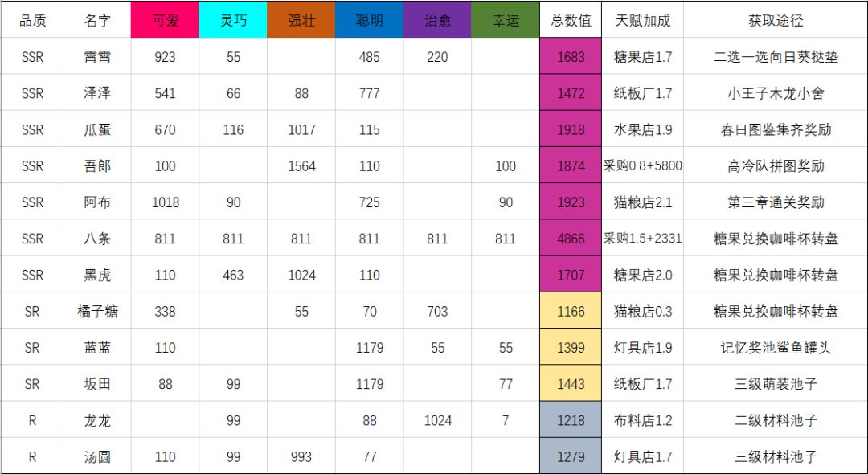Select total value cell 1279

coord(571,457)
